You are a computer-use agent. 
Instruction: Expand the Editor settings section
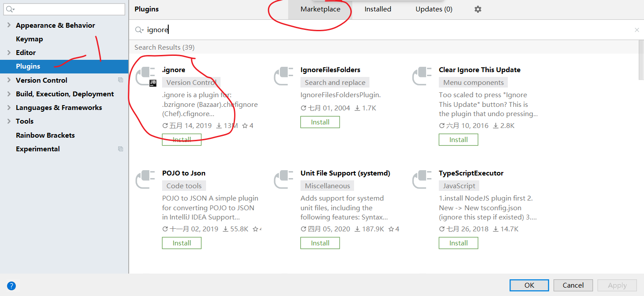[9, 52]
